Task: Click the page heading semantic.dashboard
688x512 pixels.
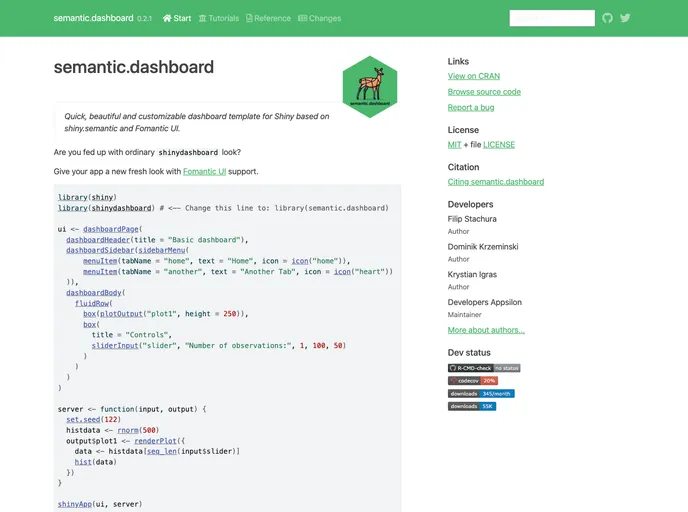Action: tap(134, 67)
